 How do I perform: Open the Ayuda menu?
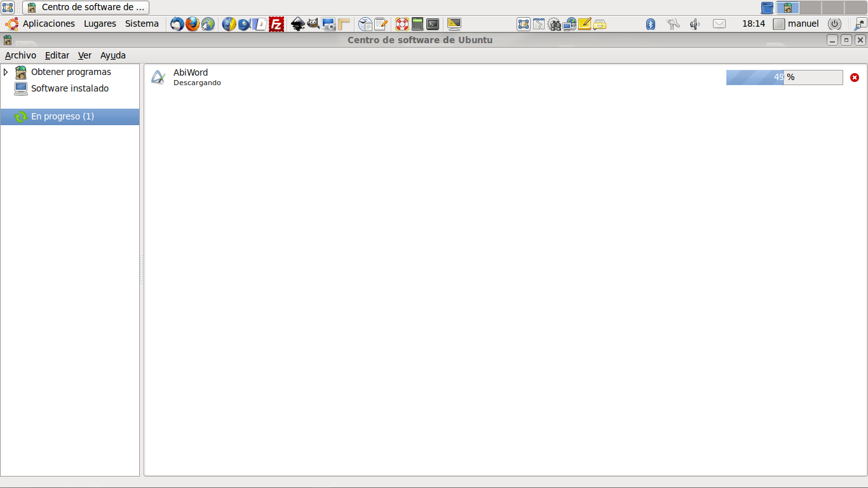pyautogui.click(x=113, y=55)
